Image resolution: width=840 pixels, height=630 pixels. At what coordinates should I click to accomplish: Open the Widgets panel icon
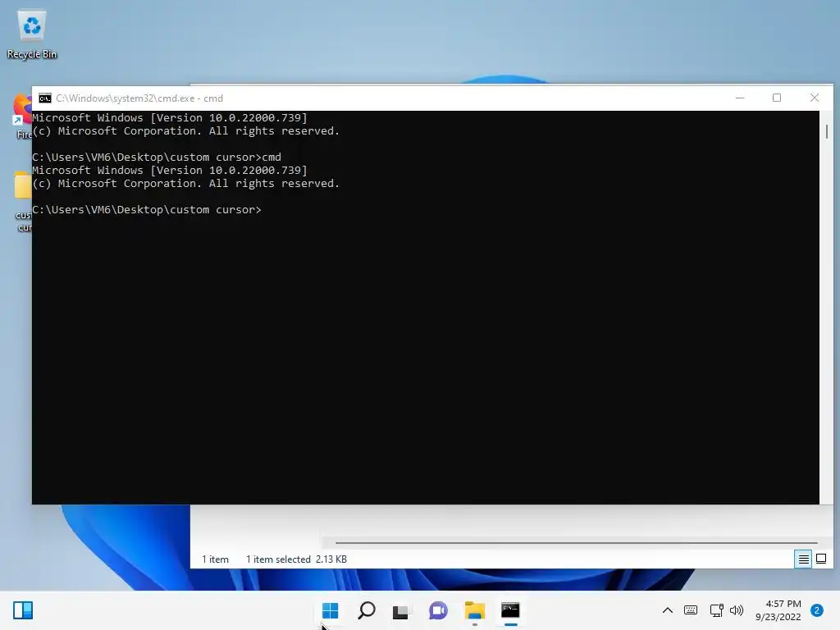coord(23,610)
